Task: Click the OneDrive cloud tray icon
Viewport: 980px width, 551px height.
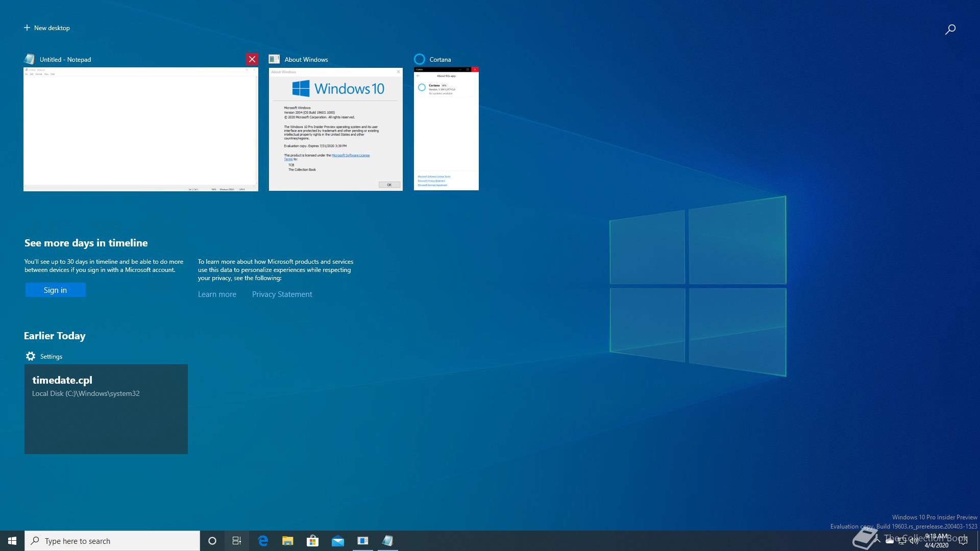Action: click(889, 541)
